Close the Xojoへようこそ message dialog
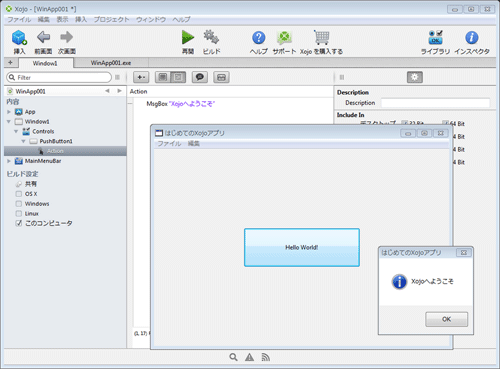The width and height of the screenshot is (500, 369). (463, 253)
